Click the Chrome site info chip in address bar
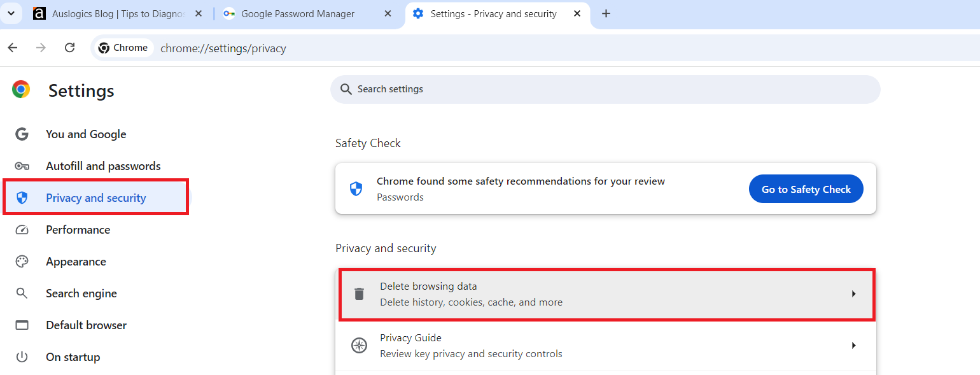The width and height of the screenshot is (980, 375). pyautogui.click(x=123, y=48)
